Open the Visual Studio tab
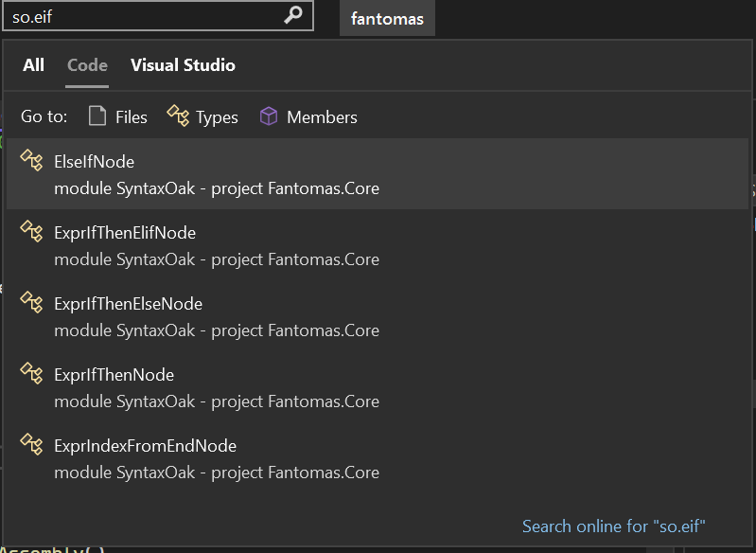This screenshot has height=553, width=756. [x=183, y=65]
